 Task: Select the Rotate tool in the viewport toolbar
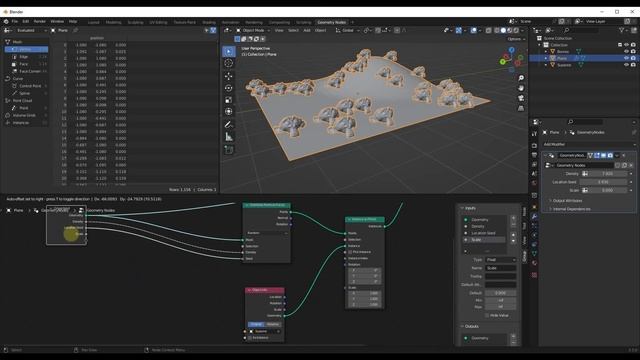(x=229, y=88)
